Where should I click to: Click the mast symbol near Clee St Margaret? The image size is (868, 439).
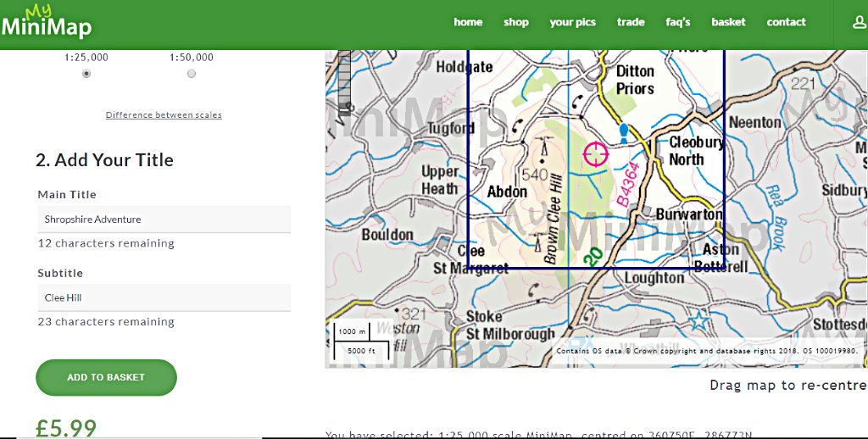pyautogui.click(x=537, y=242)
